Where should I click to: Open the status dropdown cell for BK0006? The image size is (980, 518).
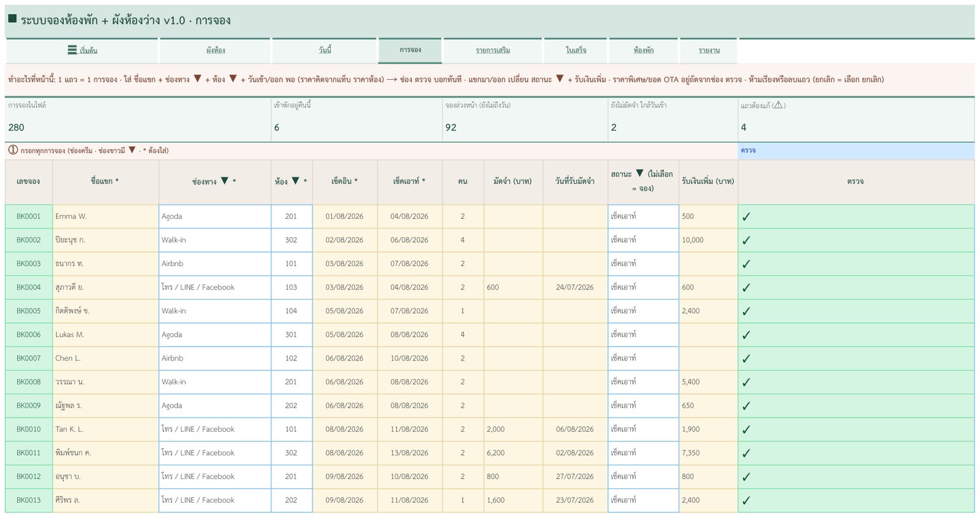coord(643,335)
